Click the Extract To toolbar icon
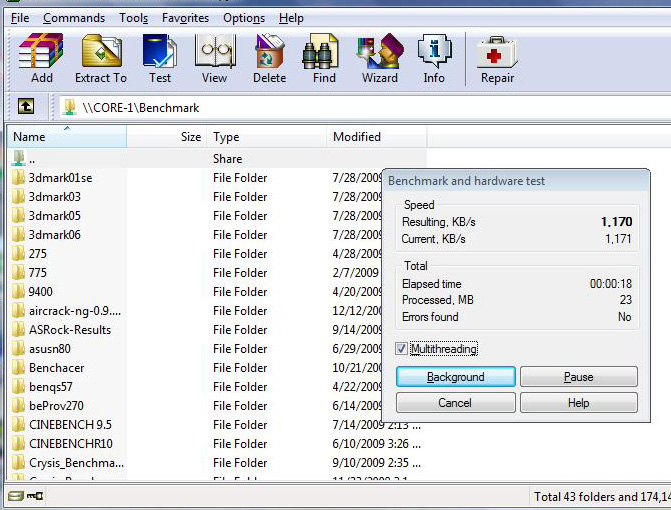Viewport: 671px width, 510px height. 101,51
